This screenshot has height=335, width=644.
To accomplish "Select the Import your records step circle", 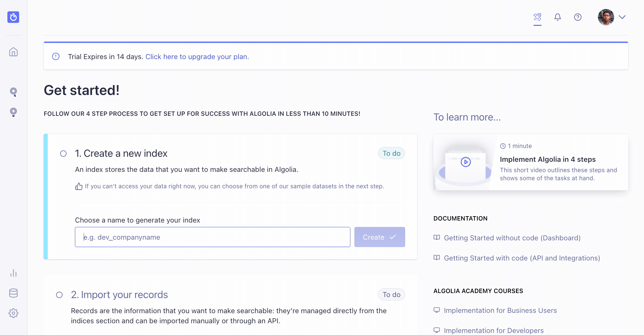I will (59, 295).
